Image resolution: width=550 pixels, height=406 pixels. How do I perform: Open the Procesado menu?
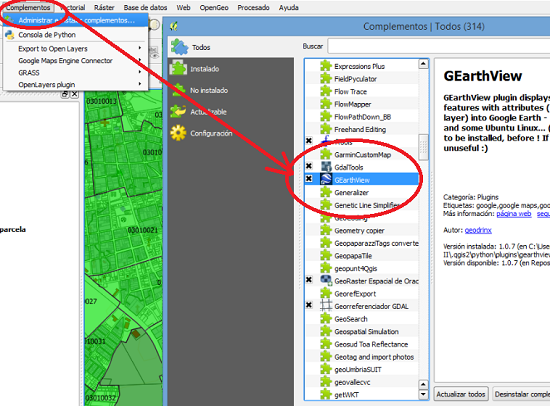253,7
